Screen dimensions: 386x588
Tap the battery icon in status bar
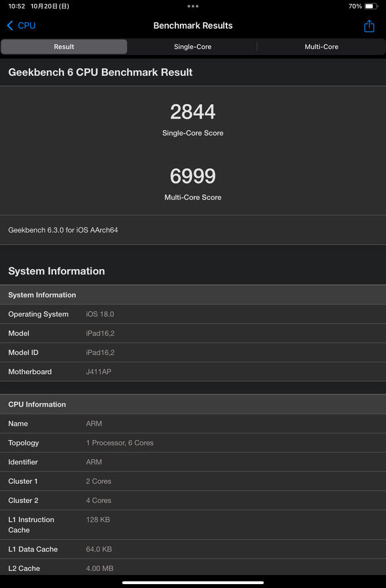click(372, 7)
